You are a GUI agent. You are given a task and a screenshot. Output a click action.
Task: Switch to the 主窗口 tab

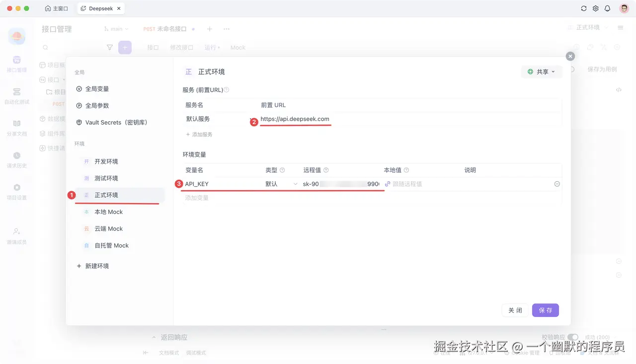pos(56,8)
